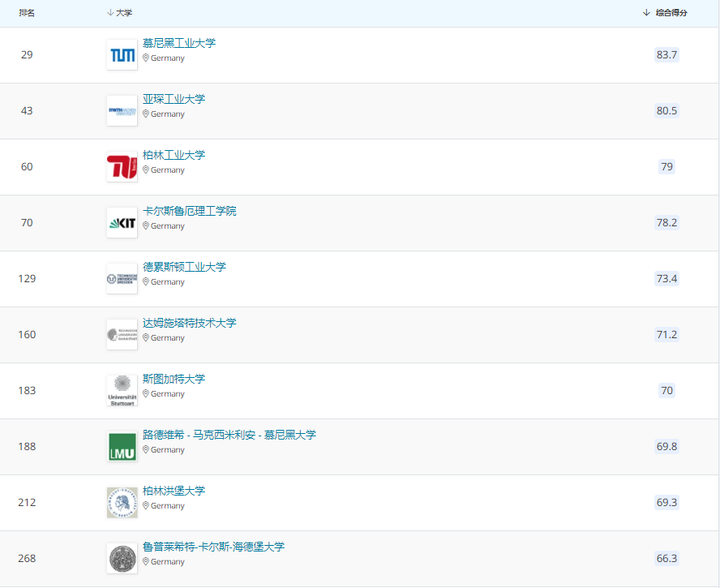Open 路德维希 - 马克西米利安 - 慕尼黑大学 link
The image size is (720, 588).
pos(229,435)
